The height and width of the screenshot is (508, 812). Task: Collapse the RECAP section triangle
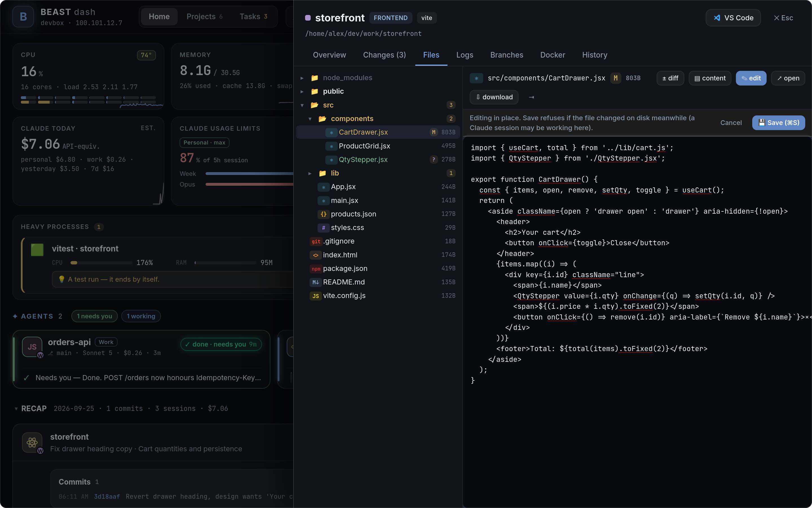point(16,409)
